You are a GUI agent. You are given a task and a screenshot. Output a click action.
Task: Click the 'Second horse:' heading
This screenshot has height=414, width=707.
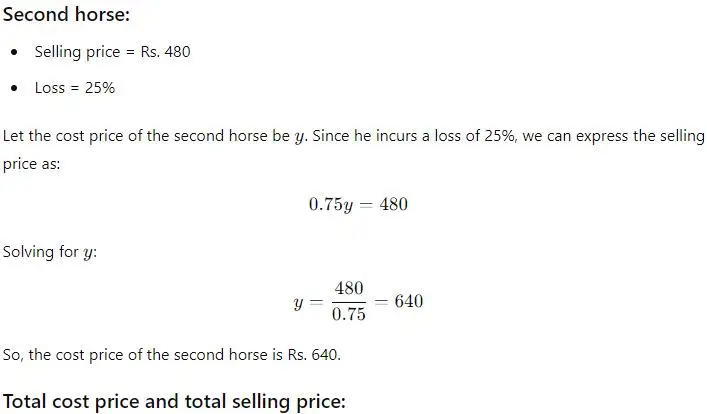66,14
